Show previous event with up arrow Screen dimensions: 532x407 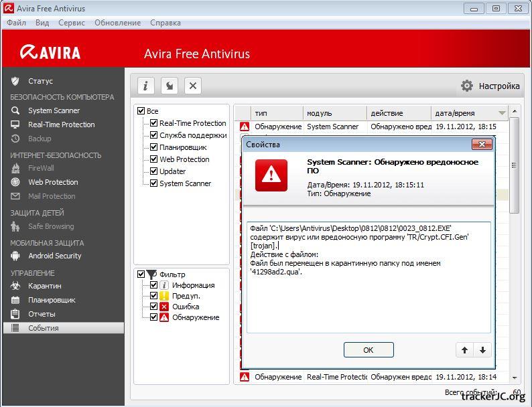(464, 350)
